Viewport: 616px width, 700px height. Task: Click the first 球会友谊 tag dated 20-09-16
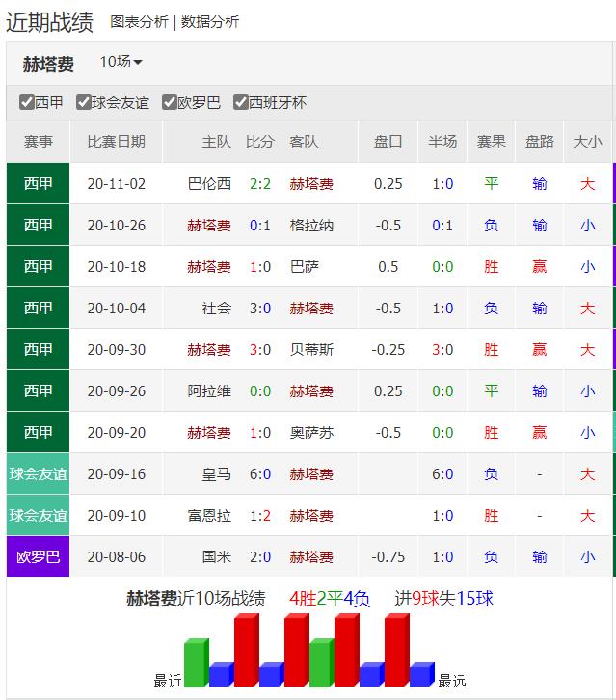click(x=39, y=473)
